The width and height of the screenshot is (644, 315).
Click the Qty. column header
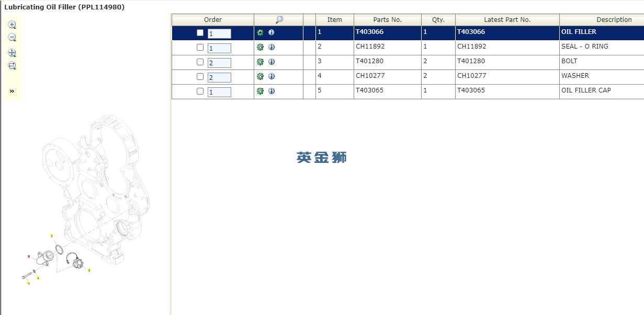click(438, 20)
